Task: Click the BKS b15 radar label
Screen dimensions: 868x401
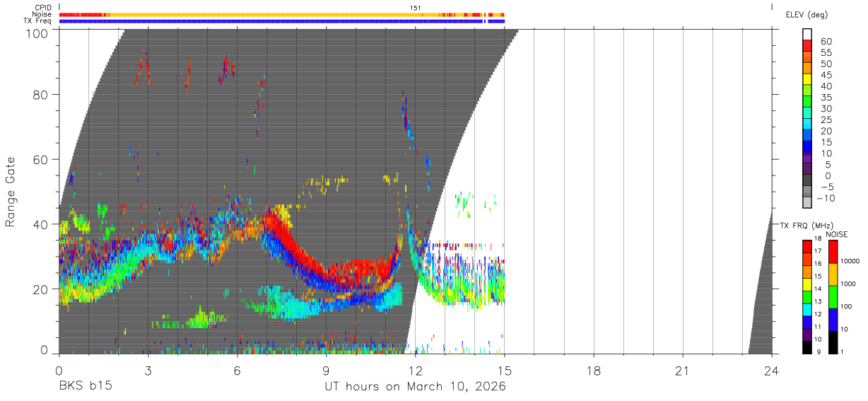Action: coord(85,387)
